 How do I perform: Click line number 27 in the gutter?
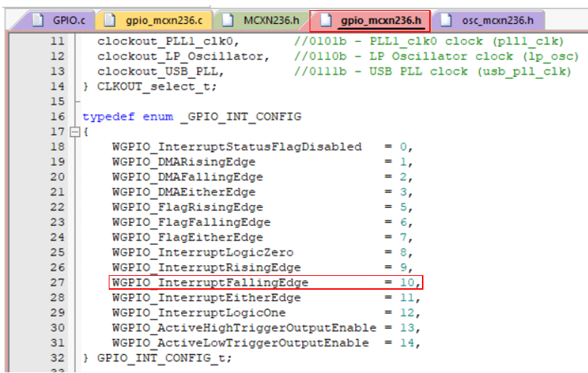(x=57, y=282)
